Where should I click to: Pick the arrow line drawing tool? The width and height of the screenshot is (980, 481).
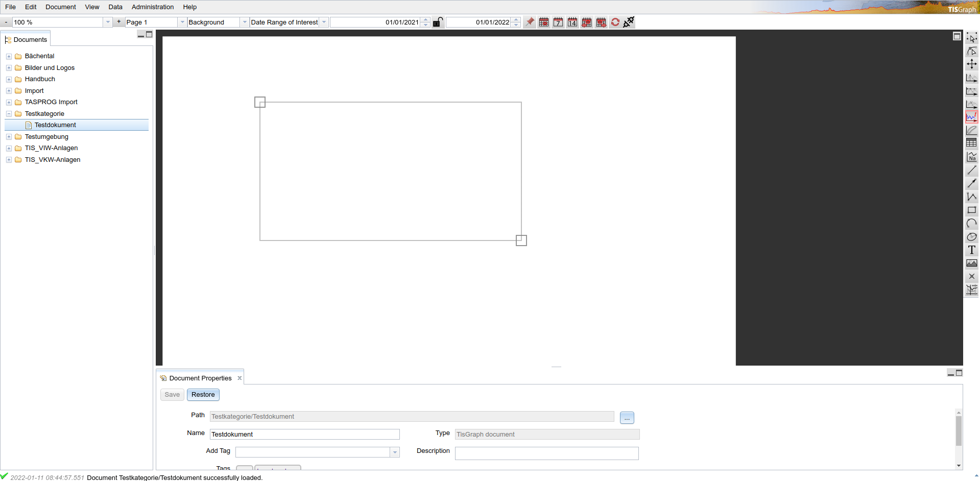pyautogui.click(x=971, y=184)
